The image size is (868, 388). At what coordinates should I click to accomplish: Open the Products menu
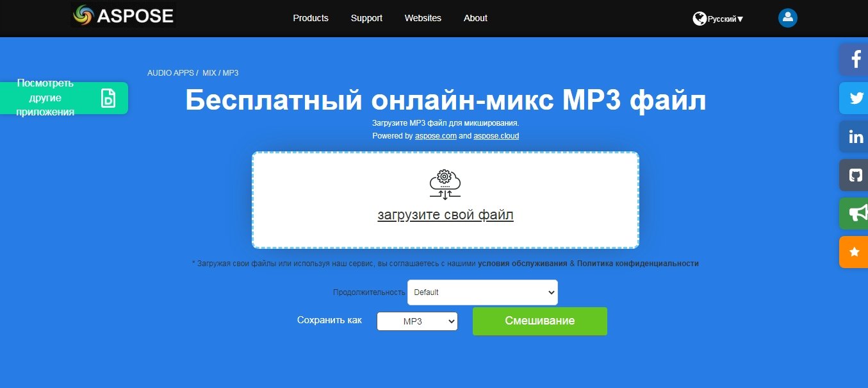311,18
